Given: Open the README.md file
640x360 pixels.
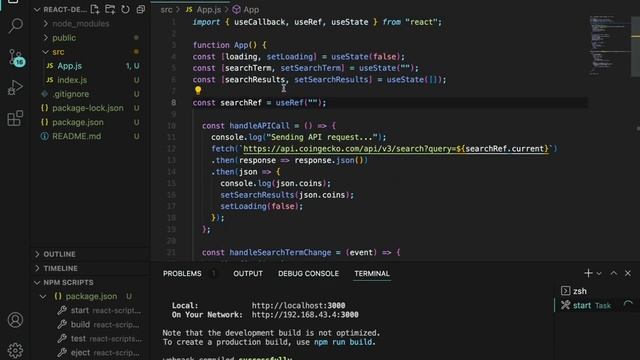Looking at the screenshot, I should pyautogui.click(x=76, y=136).
